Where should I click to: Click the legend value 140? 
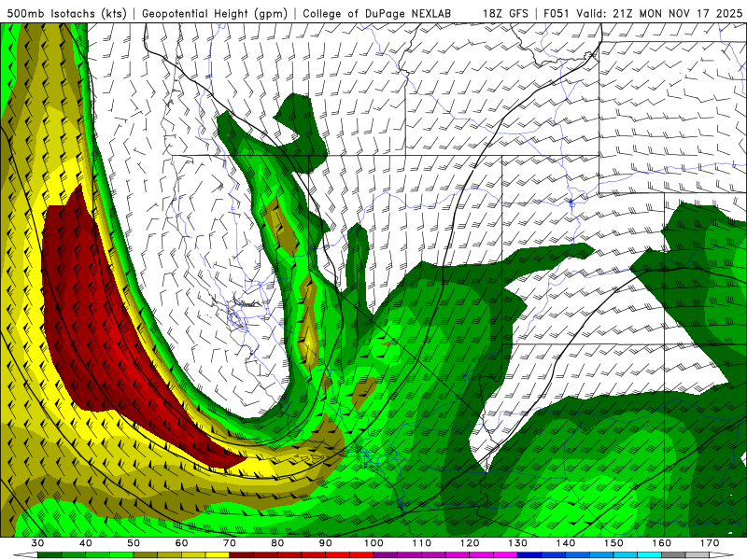(x=566, y=543)
